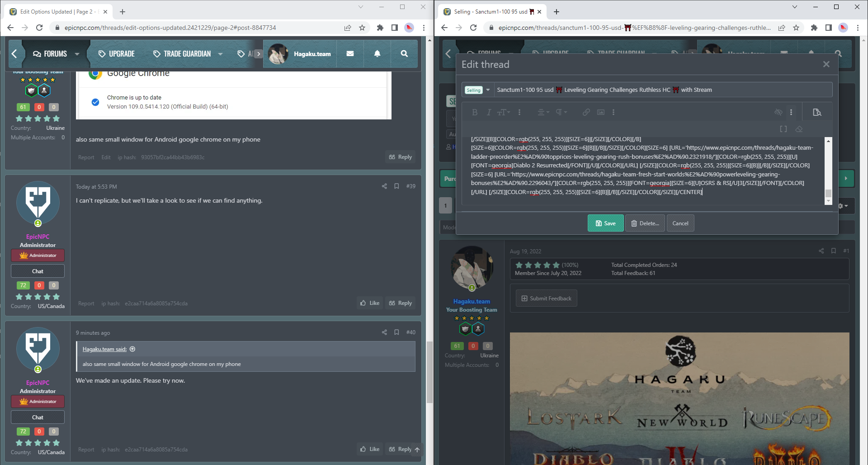Open Chrome menu in right browser window
Viewport: 868px width, 465px height.
coord(858,28)
